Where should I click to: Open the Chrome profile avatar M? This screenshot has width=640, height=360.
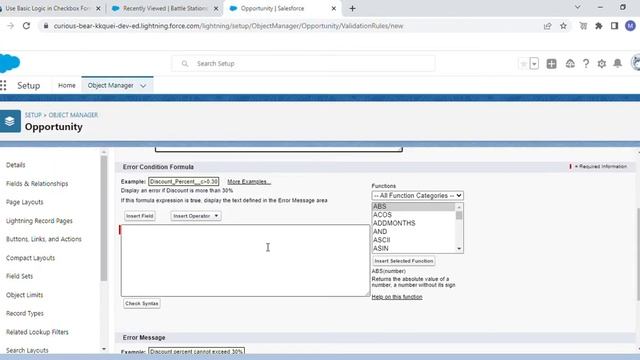pyautogui.click(x=630, y=26)
